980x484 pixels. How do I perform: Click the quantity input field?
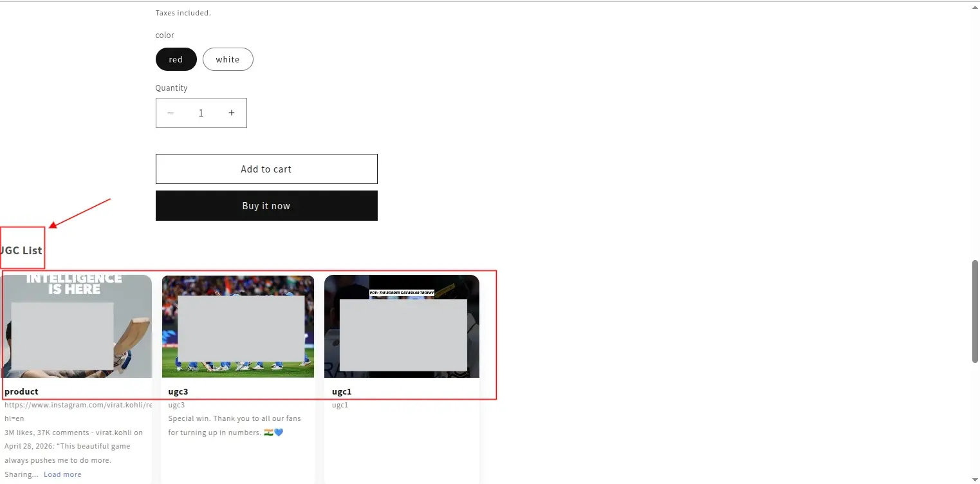201,113
